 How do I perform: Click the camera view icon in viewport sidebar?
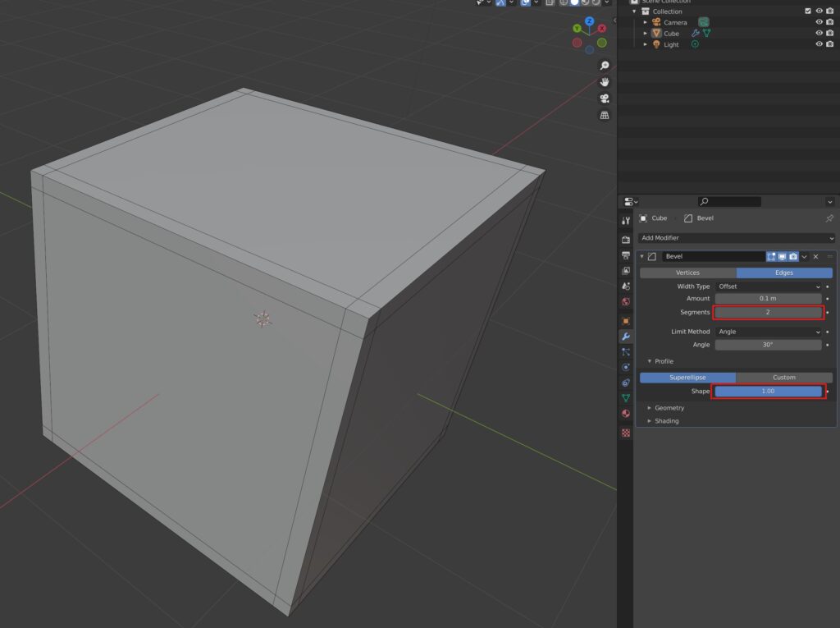605,98
